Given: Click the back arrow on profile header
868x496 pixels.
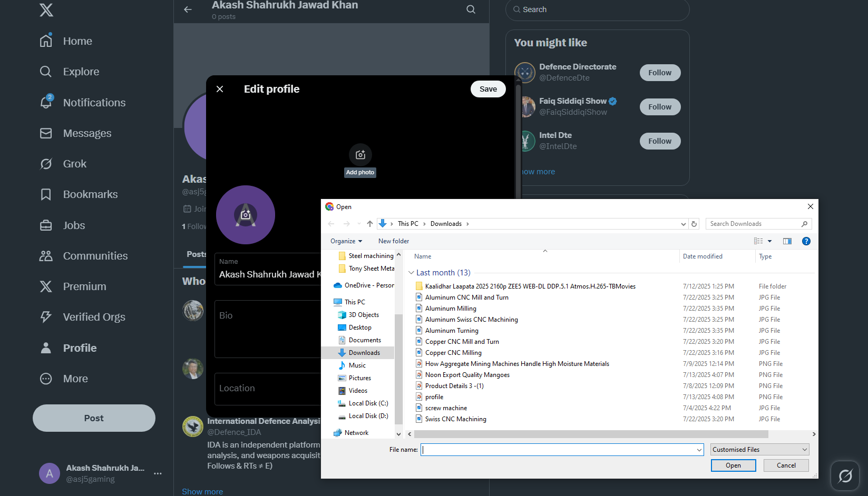Looking at the screenshot, I should click(x=188, y=9).
